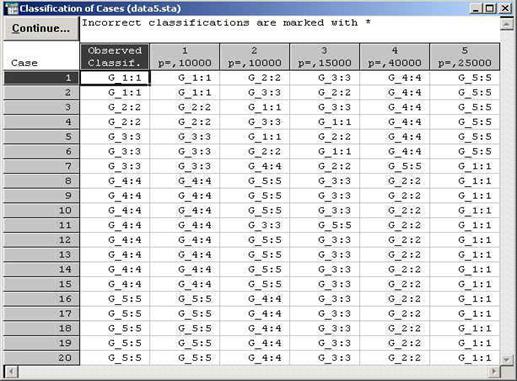The height and width of the screenshot is (381, 517).
Task: Click case 10 column 4 cell G_2:2
Action: pyautogui.click(x=395, y=210)
